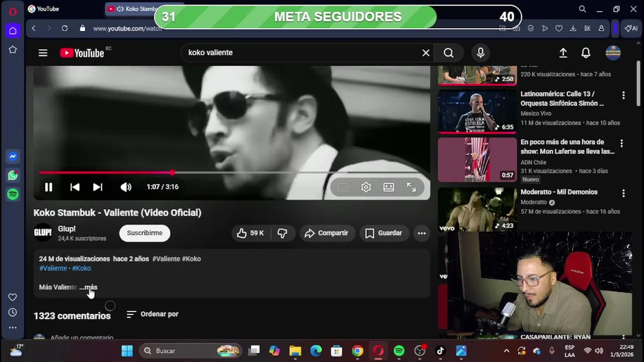Open options menu for Latinoamérica: Calle 13 video
This screenshot has height=362, width=644.
(x=623, y=95)
